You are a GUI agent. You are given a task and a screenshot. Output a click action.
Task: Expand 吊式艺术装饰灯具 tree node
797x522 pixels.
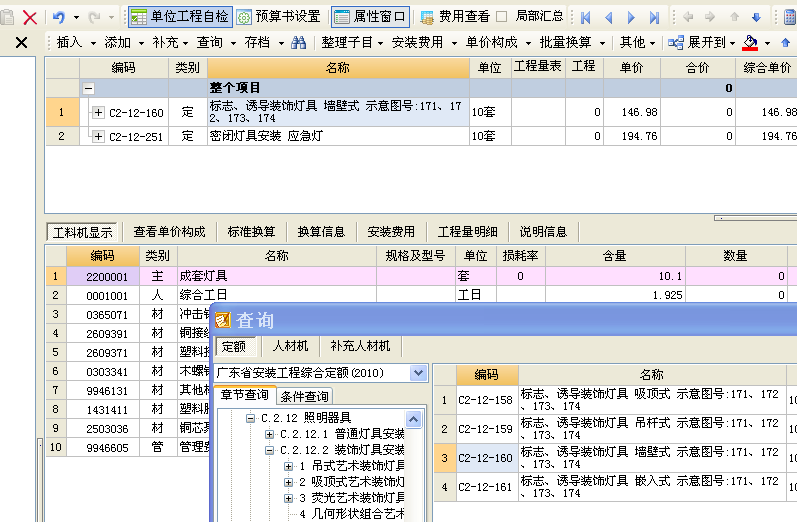coord(288,466)
